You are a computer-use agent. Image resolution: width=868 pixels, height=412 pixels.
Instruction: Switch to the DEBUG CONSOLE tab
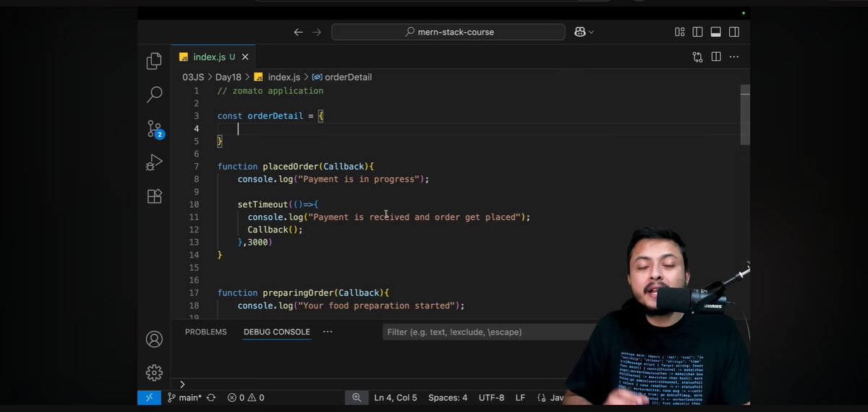tap(276, 332)
